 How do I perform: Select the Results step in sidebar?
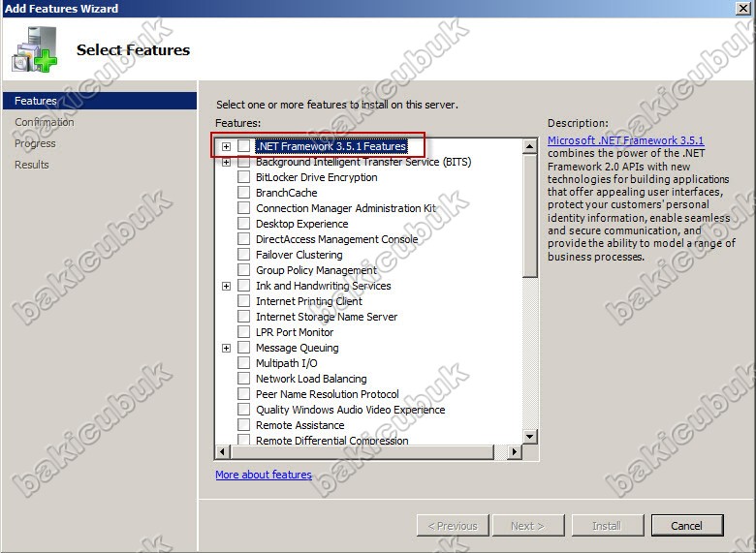tap(32, 165)
